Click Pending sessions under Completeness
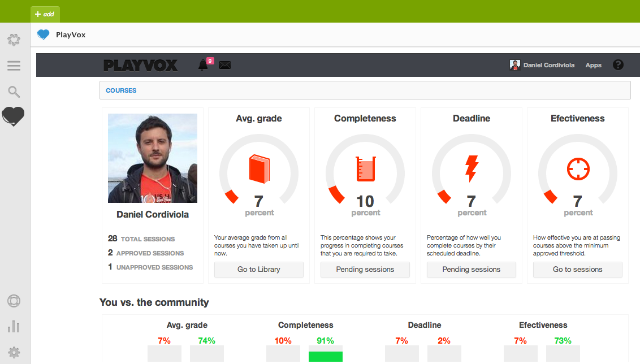Viewport: 640px width, 364px height. pos(365,270)
